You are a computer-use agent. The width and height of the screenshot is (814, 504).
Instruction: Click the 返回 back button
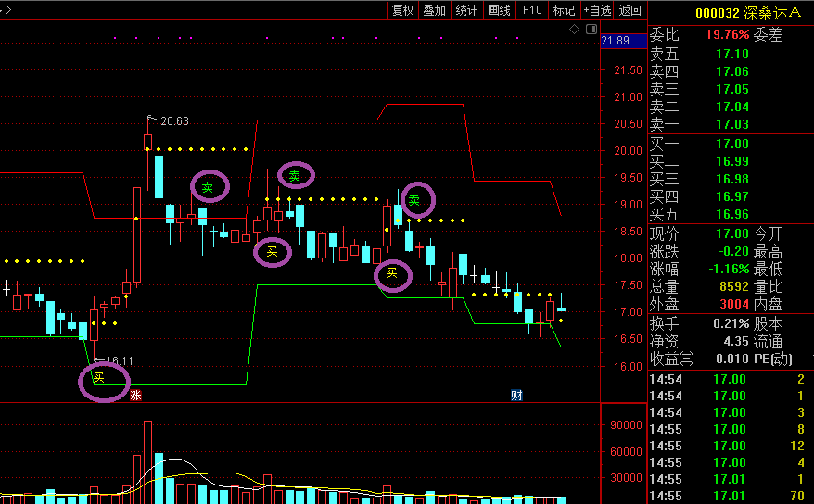(x=630, y=10)
